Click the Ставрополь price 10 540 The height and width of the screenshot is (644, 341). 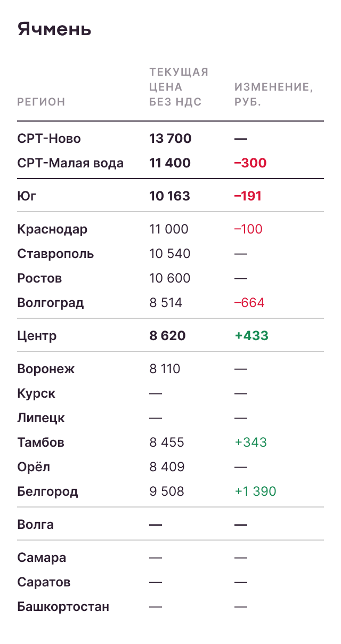(170, 254)
